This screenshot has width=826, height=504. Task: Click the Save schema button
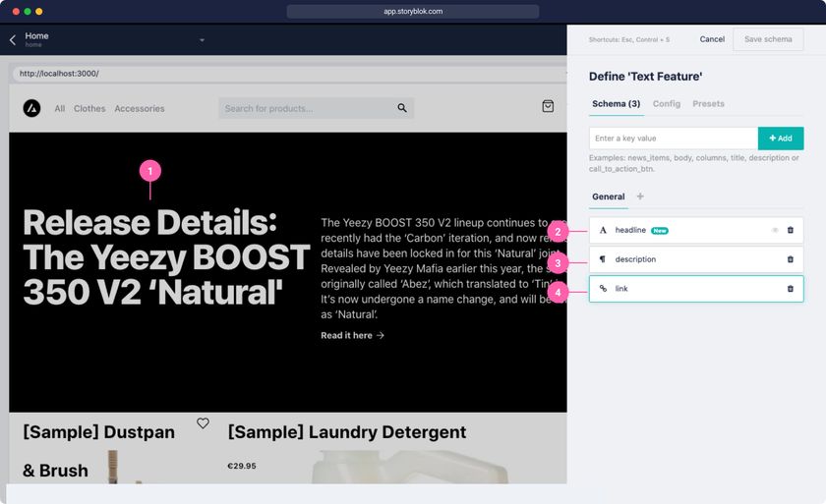point(768,39)
